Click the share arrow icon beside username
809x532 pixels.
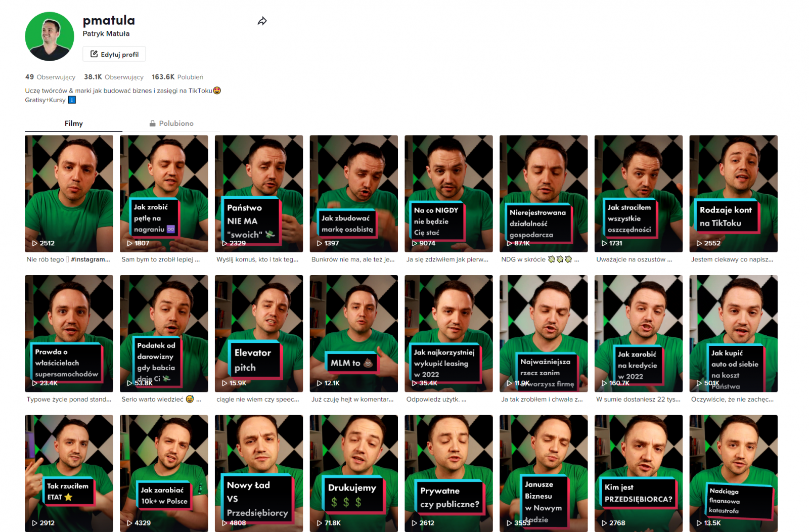coord(262,21)
